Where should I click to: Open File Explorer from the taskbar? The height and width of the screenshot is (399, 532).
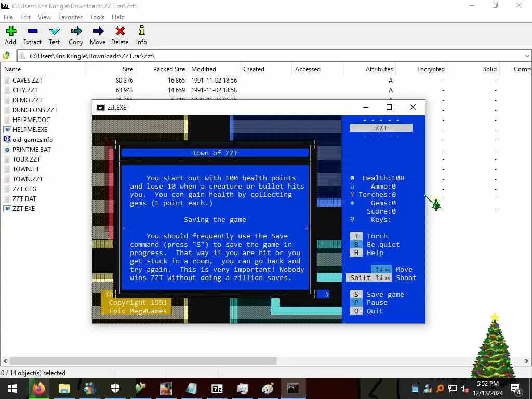tap(64, 389)
